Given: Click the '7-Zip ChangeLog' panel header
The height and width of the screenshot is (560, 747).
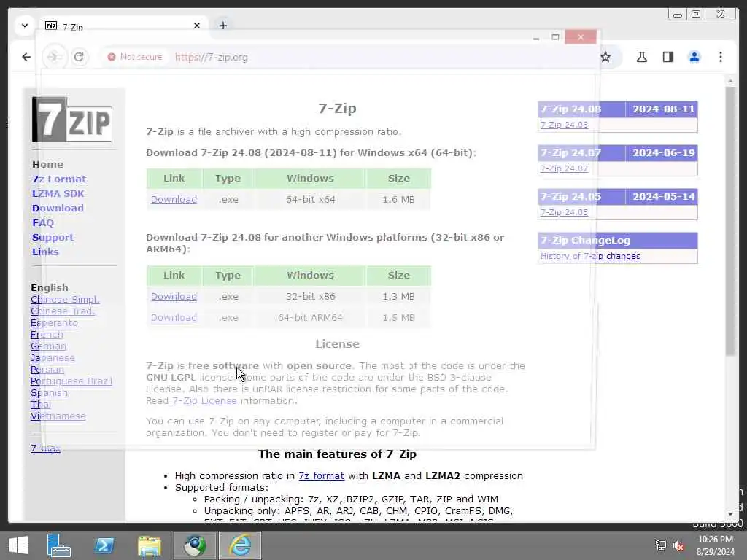Looking at the screenshot, I should coord(617,241).
